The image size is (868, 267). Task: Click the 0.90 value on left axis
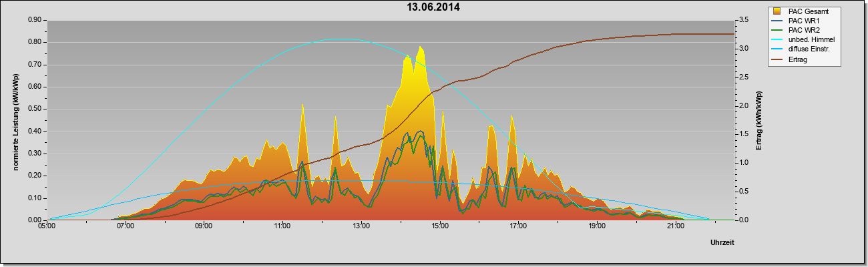pos(35,20)
